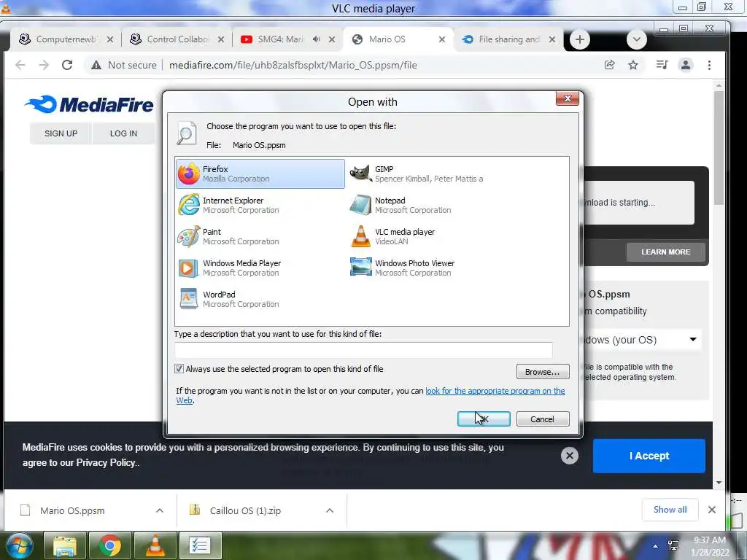Viewport: 747px width, 560px height.
Task: Click the MediaFire address bar URL
Action: click(293, 65)
